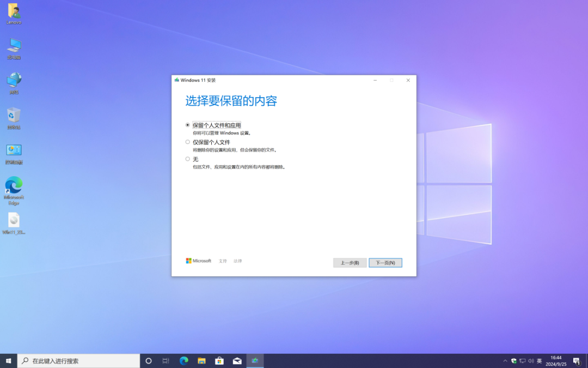Click text 你将可以管理 Windows 设置。
Image resolution: width=588 pixels, height=368 pixels.
(222, 133)
